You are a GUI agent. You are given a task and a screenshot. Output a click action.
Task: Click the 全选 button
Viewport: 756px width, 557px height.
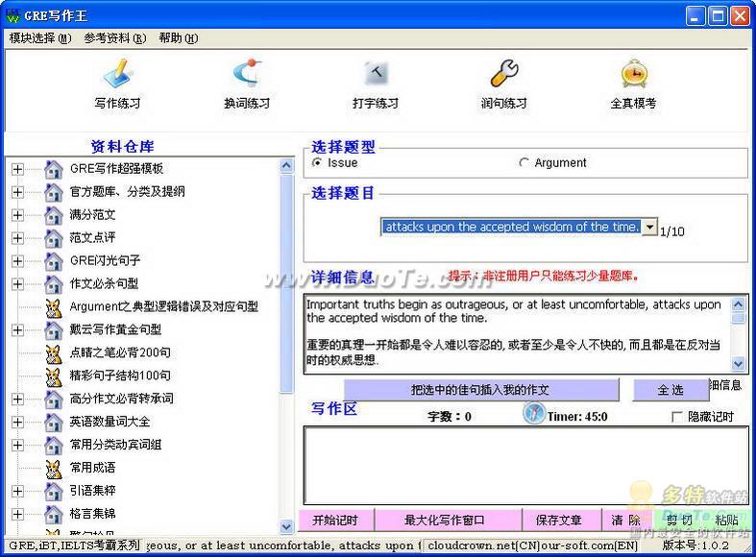coord(671,390)
